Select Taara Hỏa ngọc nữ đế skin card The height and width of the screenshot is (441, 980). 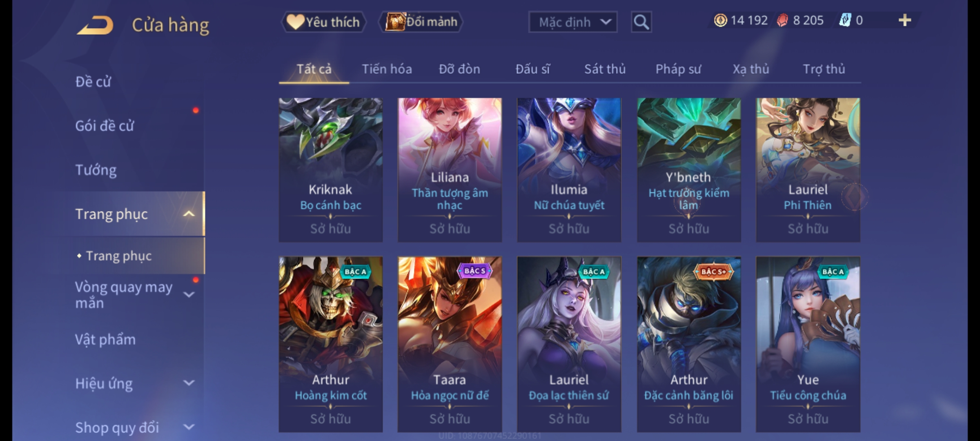coord(450,344)
